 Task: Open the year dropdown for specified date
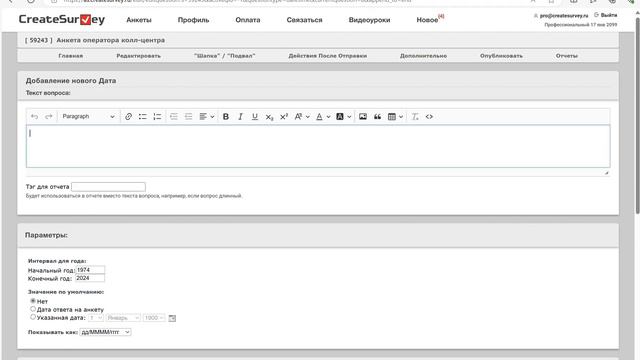[154, 318]
